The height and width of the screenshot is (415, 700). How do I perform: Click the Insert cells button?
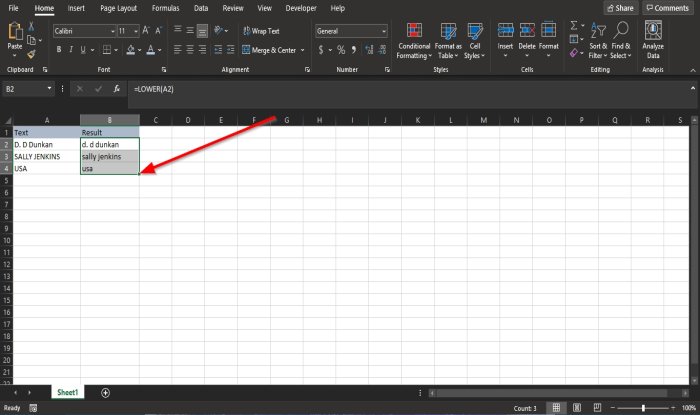pyautogui.click(x=505, y=40)
